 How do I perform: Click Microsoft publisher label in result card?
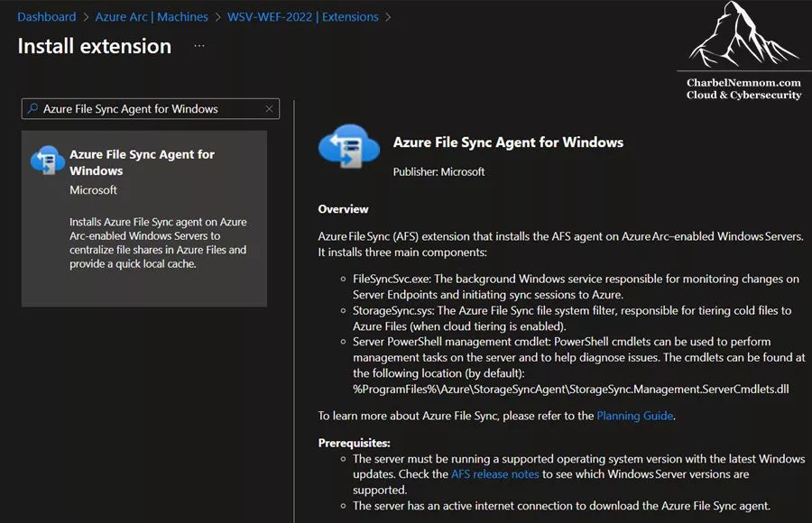[93, 190]
